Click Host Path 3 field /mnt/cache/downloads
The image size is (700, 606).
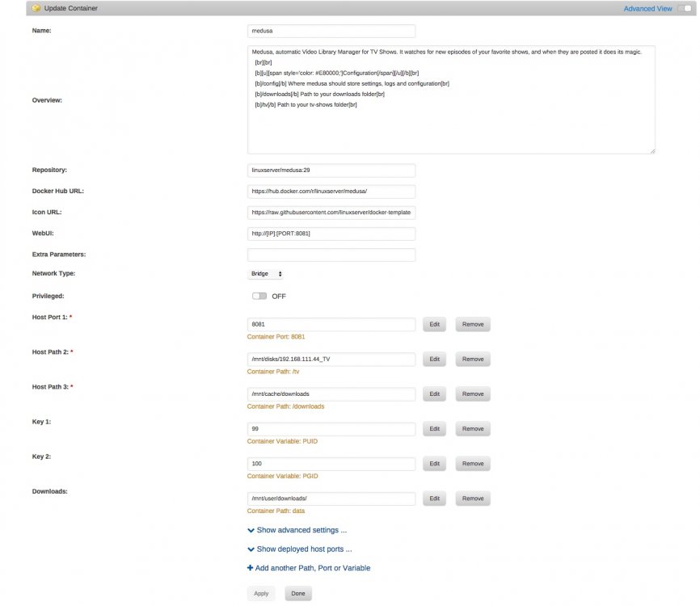(331, 394)
